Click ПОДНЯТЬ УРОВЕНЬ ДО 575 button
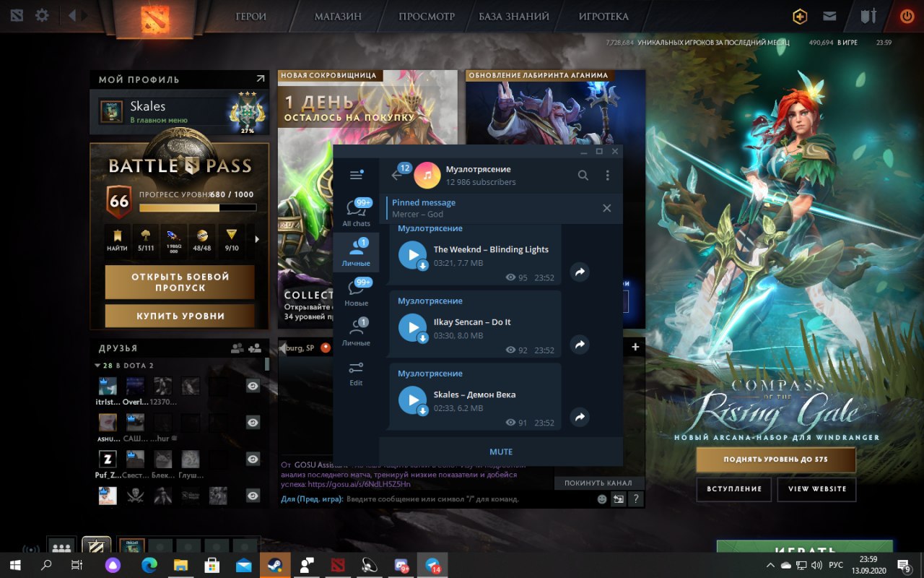This screenshot has width=924, height=578. (x=776, y=460)
